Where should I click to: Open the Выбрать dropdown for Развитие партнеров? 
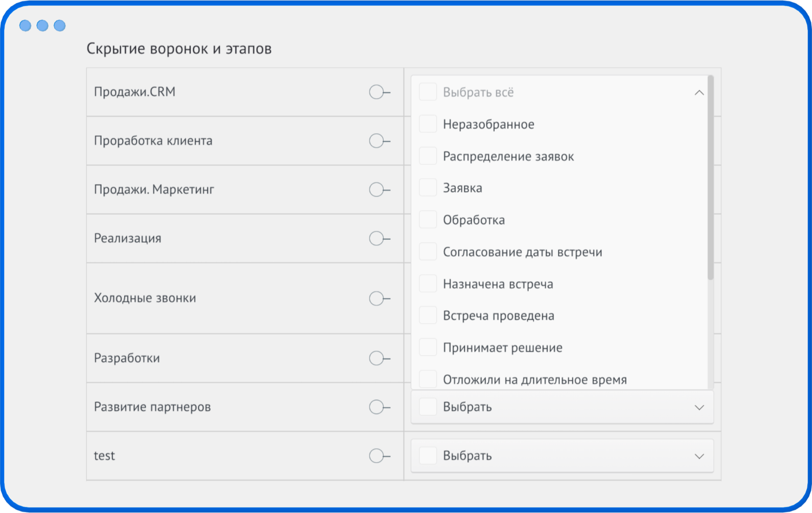click(x=699, y=407)
